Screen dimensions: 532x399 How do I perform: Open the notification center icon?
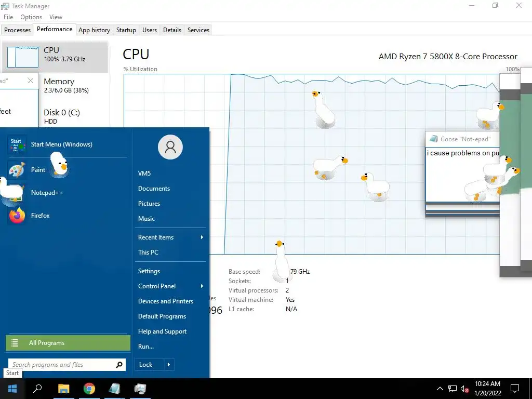pyautogui.click(x=515, y=389)
